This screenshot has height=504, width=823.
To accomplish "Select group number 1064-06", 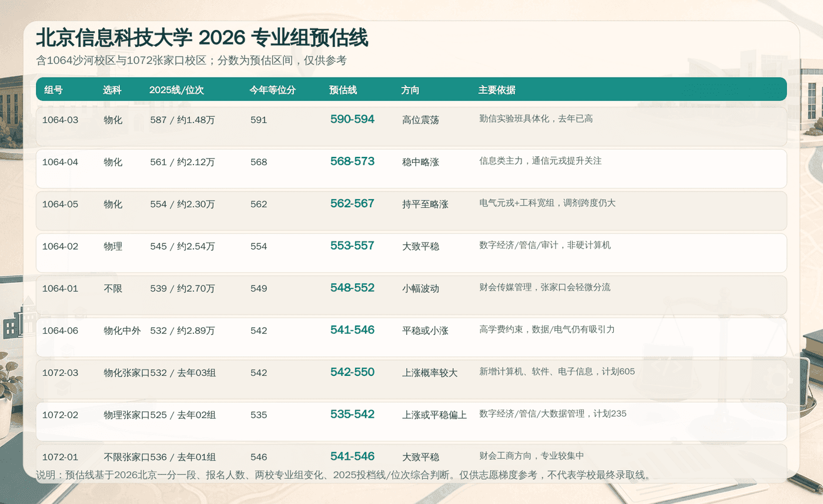I will [60, 331].
